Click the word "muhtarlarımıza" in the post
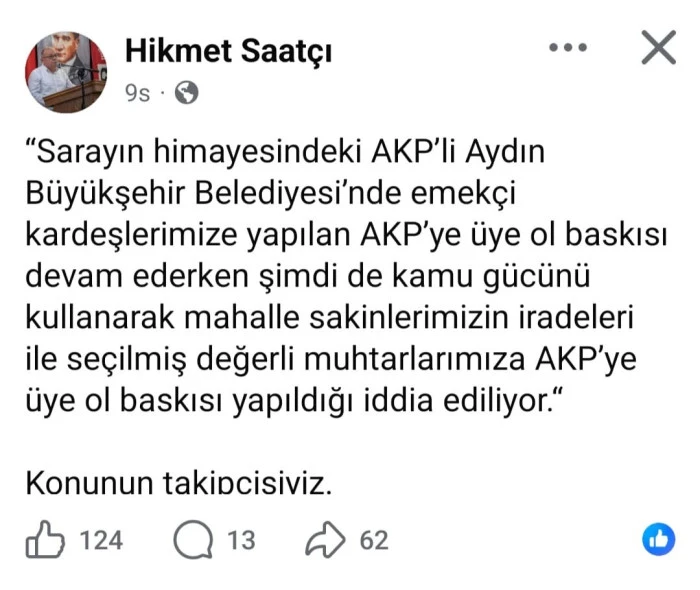The width and height of the screenshot is (700, 590). pos(414,359)
